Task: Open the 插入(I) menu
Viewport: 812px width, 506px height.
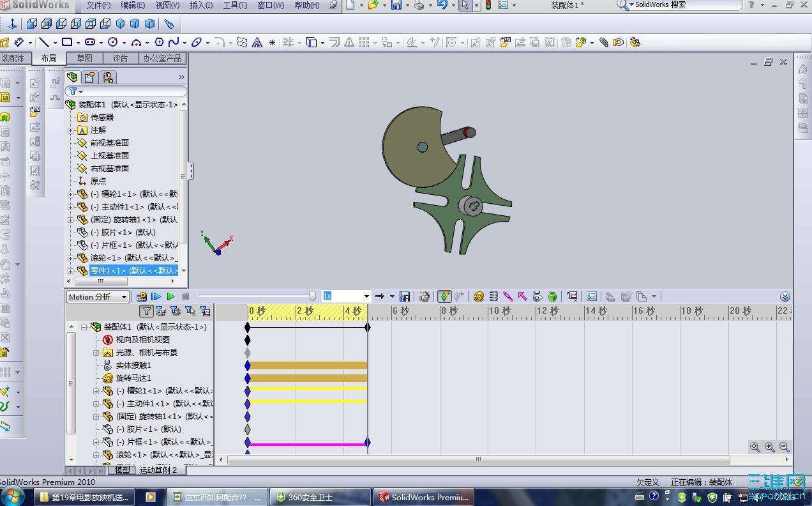Action: pos(202,5)
